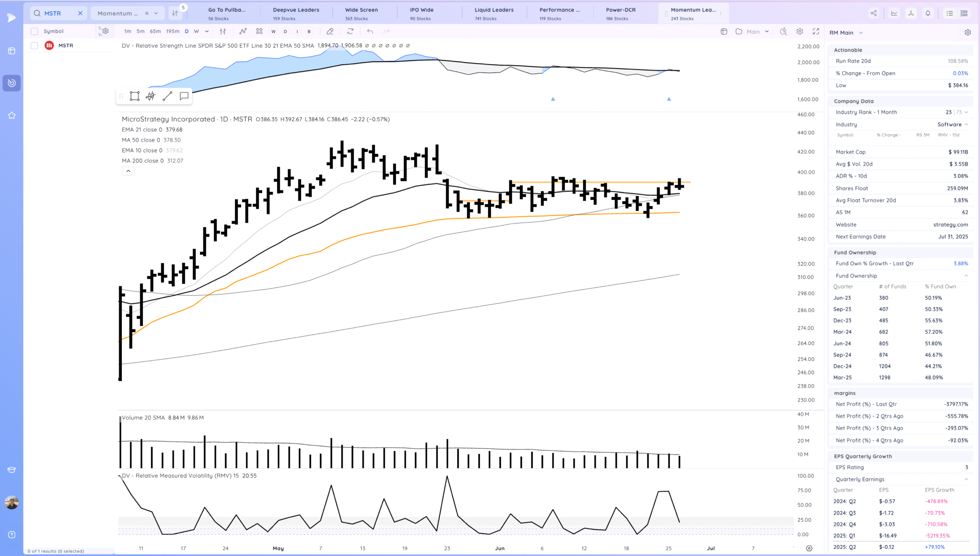Click the refresh chart icon
Image resolution: width=980 pixels, height=556 pixels.
[350, 31]
